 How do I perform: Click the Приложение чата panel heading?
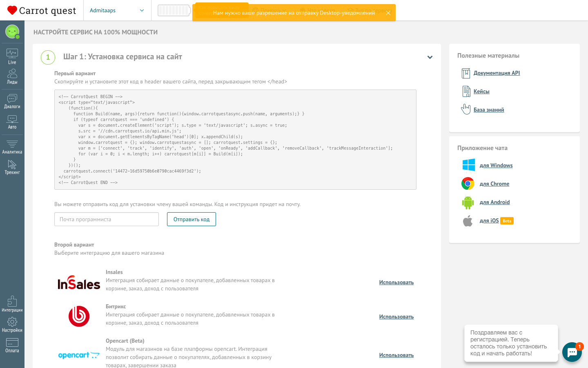tap(482, 148)
